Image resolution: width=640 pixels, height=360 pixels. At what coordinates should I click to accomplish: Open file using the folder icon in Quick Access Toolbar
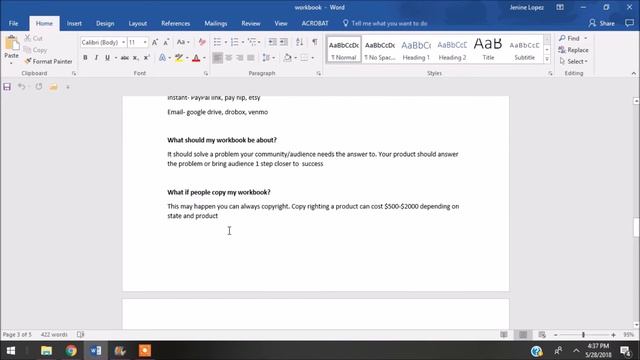(53, 87)
